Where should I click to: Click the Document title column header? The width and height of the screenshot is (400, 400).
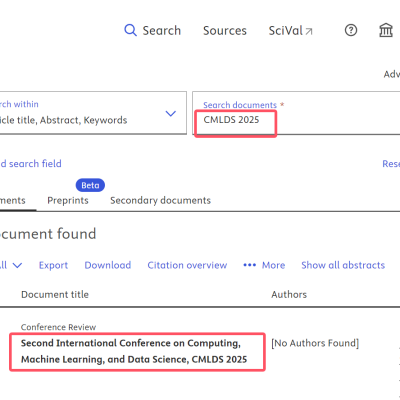pos(55,295)
